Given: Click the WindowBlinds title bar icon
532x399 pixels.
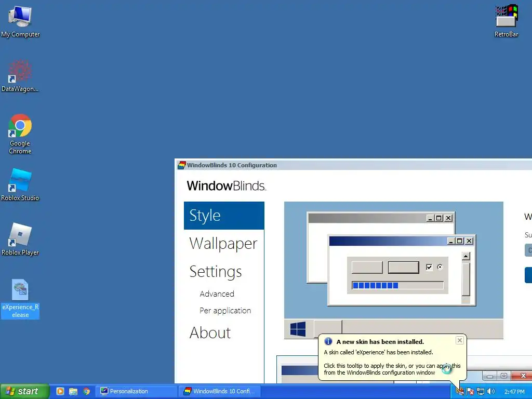Looking at the screenshot, I should (182, 165).
